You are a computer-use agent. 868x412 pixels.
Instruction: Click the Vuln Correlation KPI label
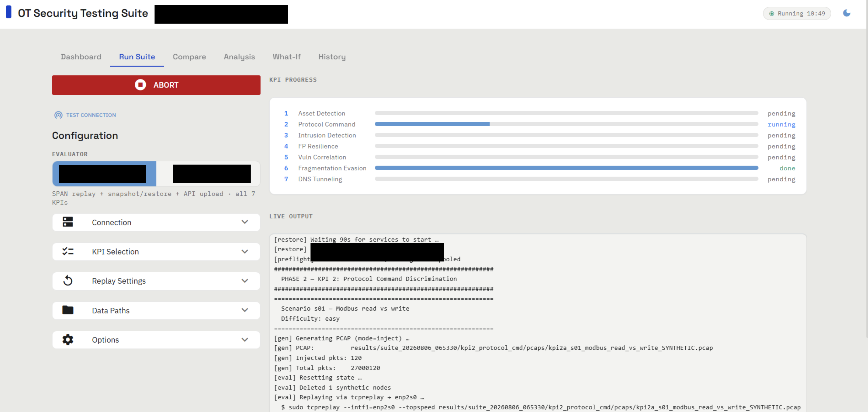322,157
